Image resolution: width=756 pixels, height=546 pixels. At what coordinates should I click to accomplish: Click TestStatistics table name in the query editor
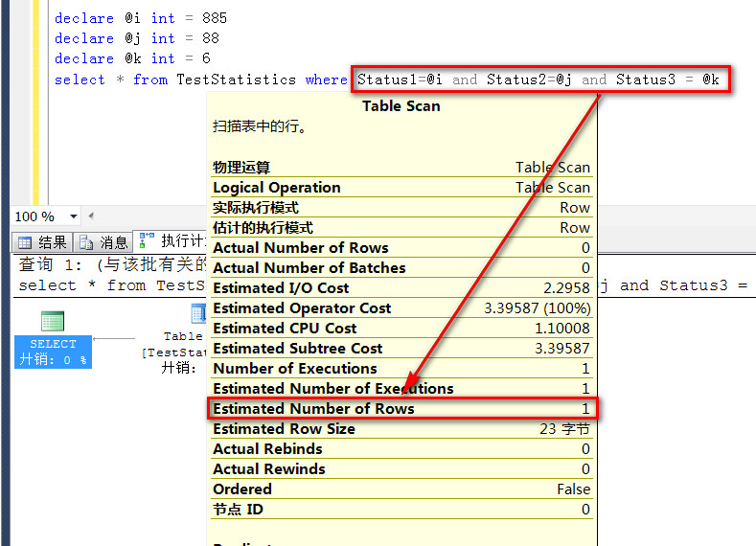(236, 80)
